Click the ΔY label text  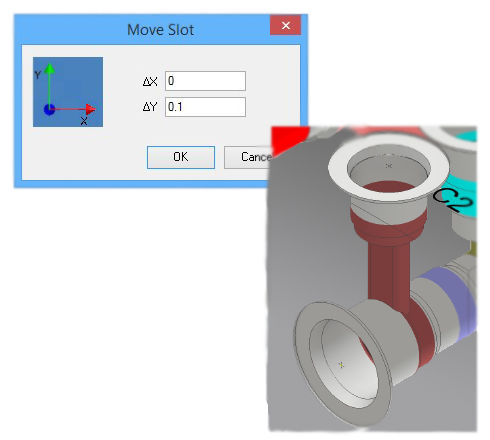coord(150,107)
